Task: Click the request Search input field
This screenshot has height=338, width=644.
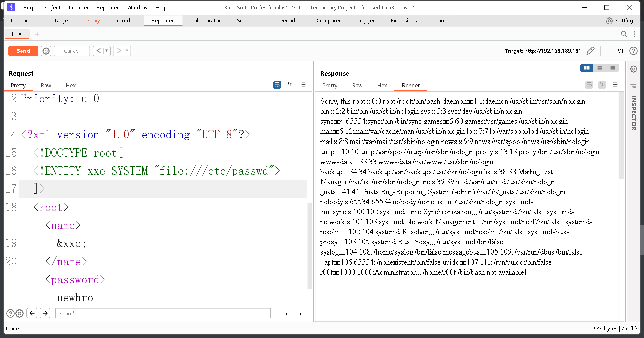Action: coord(163,313)
